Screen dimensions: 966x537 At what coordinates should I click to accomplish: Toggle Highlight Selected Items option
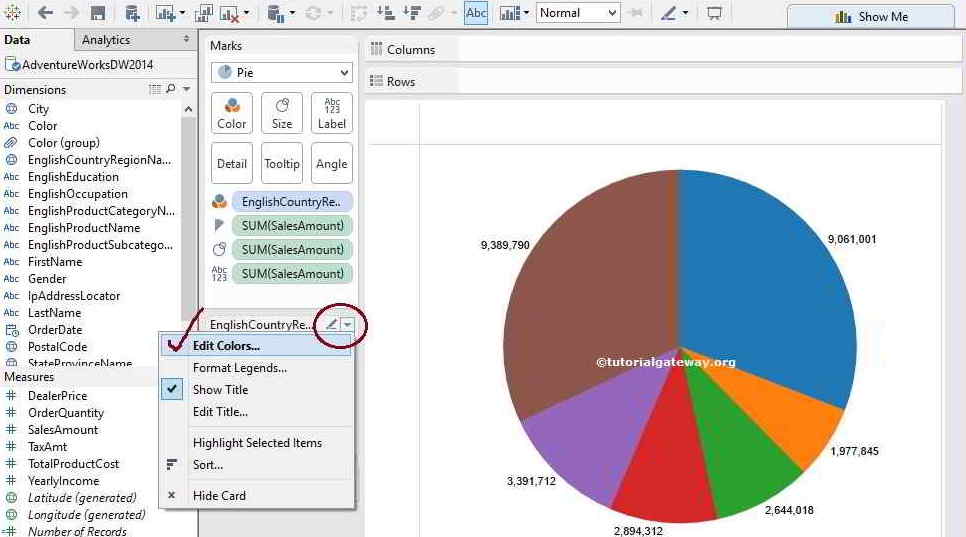coord(257,443)
